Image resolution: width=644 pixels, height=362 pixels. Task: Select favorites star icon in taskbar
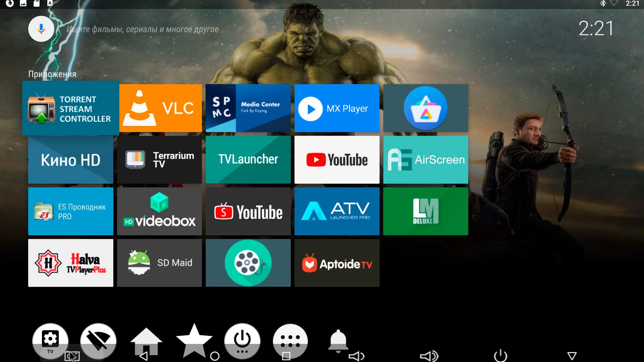[194, 339]
